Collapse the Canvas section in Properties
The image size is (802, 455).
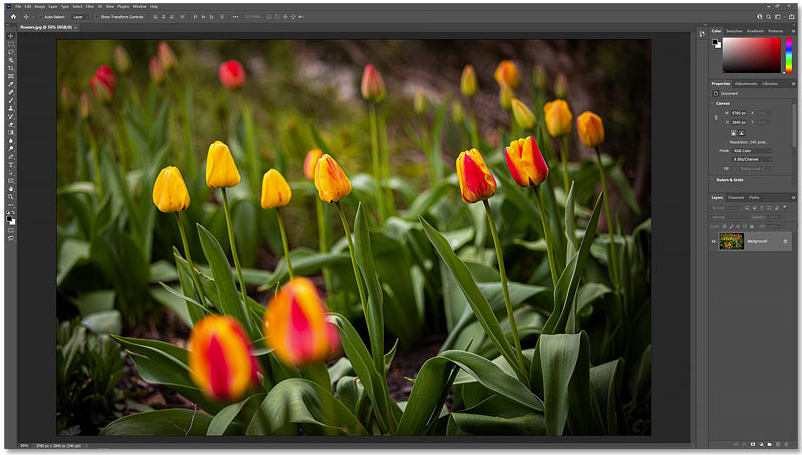tap(713, 103)
